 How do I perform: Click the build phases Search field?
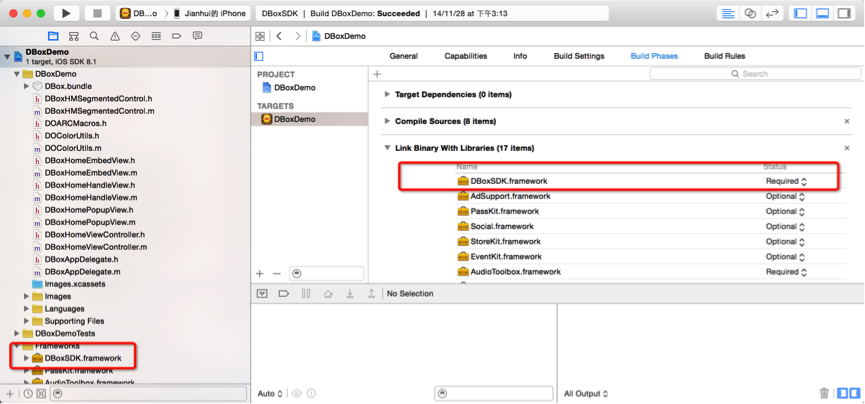coord(755,74)
